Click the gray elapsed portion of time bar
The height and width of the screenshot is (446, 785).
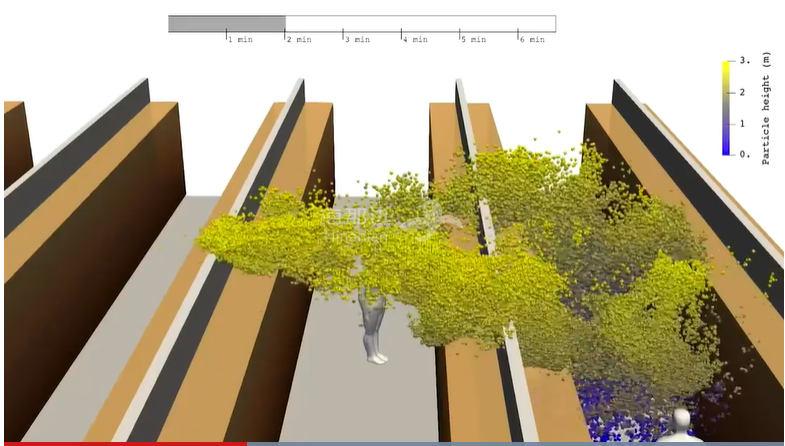tap(226, 23)
